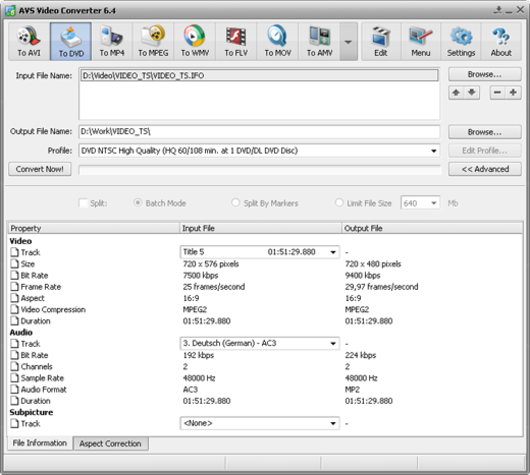Move input file up in list
Screen dimensions: 530x475
(x=456, y=92)
